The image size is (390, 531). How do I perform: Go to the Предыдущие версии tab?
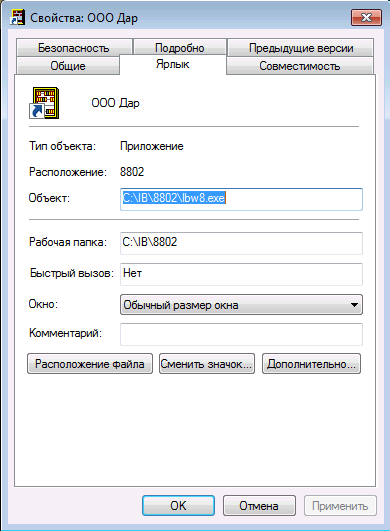pyautogui.click(x=301, y=48)
